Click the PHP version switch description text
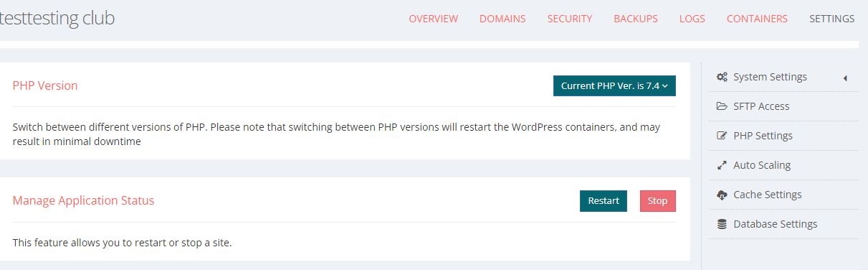868x270 pixels. click(x=337, y=134)
